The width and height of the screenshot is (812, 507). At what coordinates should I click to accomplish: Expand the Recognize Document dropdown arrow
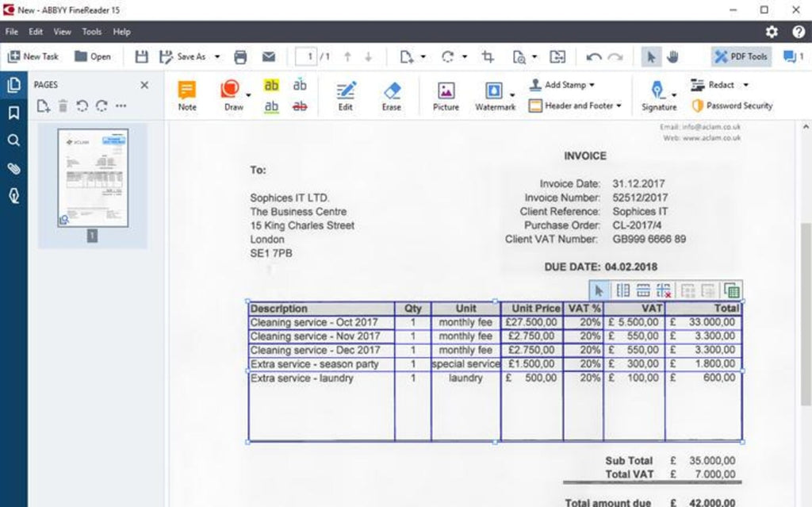tap(534, 56)
